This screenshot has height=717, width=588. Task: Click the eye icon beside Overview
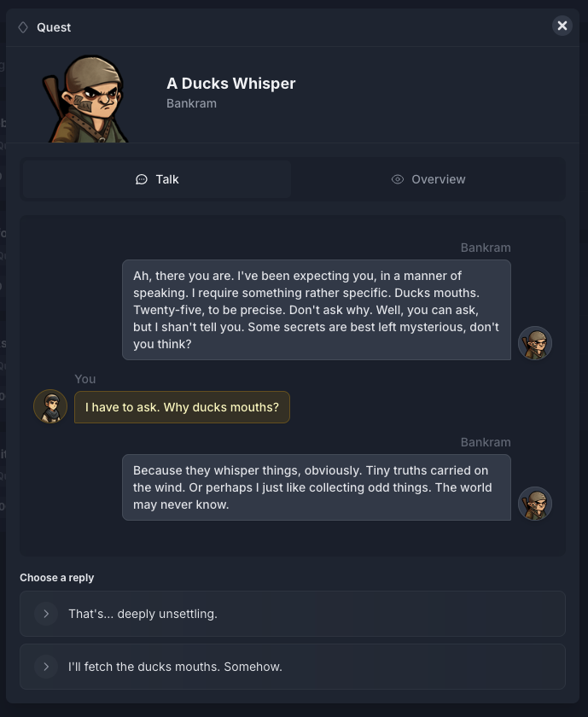click(x=397, y=179)
